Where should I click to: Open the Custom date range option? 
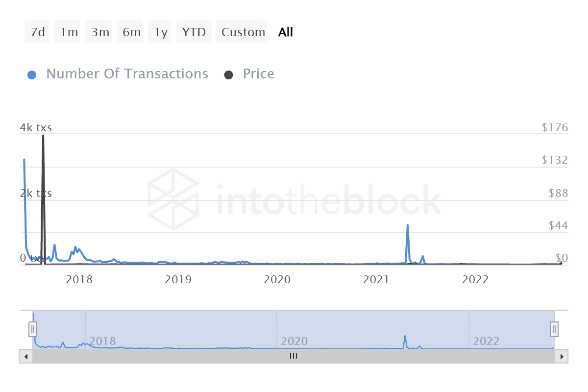(242, 31)
